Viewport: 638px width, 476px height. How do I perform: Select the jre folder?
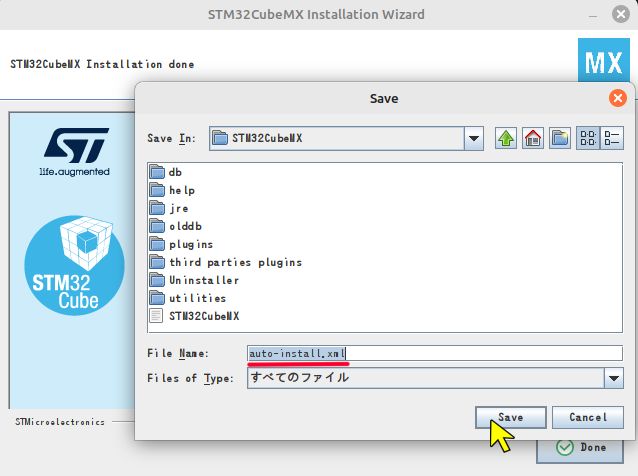click(x=169, y=208)
